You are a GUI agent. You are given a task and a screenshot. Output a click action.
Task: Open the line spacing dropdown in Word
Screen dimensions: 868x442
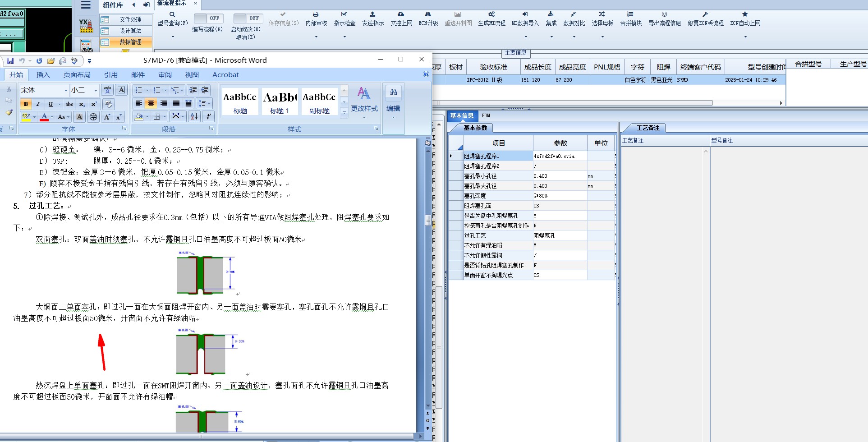point(204,103)
